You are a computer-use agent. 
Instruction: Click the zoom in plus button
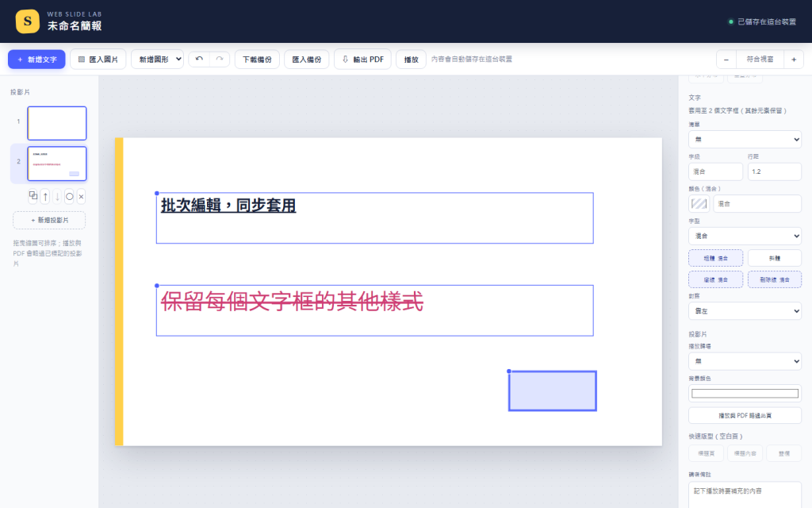(793, 59)
